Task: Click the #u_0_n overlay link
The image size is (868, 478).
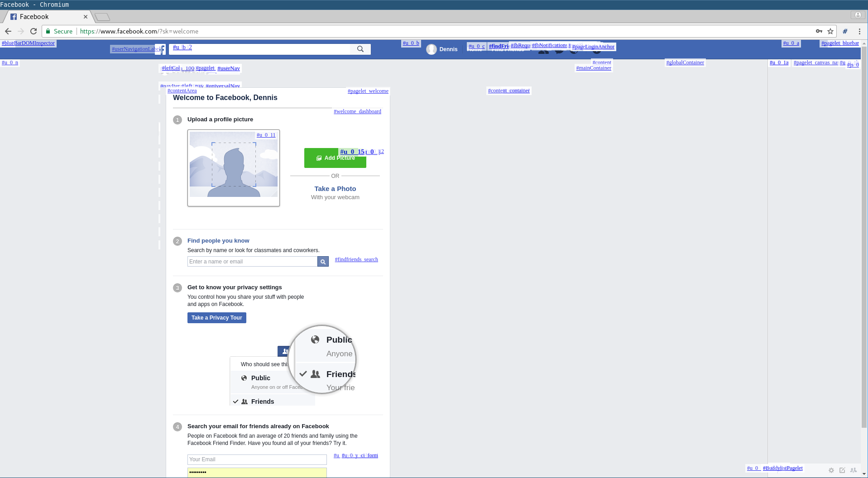Action: pyautogui.click(x=10, y=62)
